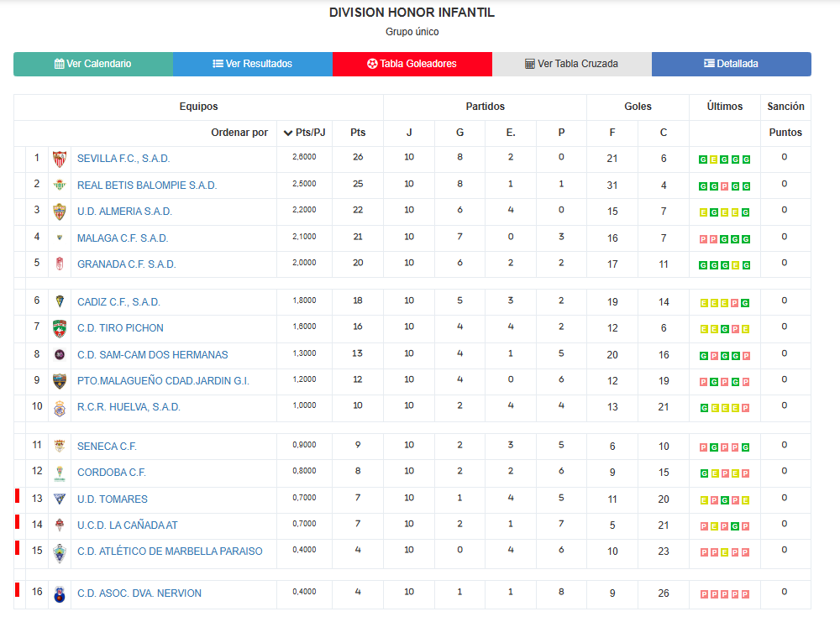Click the U.D. Tomares crest icon
Image resolution: width=840 pixels, height=622 pixels.
[60, 499]
